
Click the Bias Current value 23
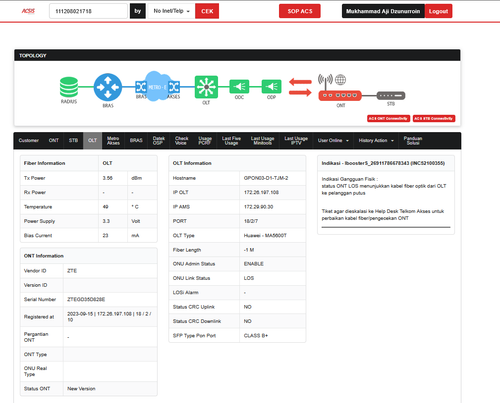pyautogui.click(x=105, y=235)
